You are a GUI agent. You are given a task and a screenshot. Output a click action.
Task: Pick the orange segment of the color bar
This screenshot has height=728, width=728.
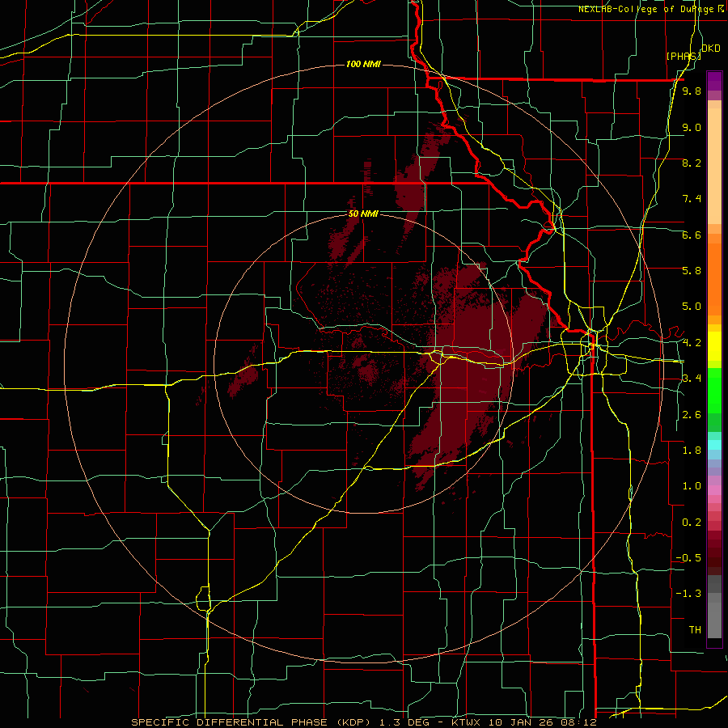click(x=714, y=278)
